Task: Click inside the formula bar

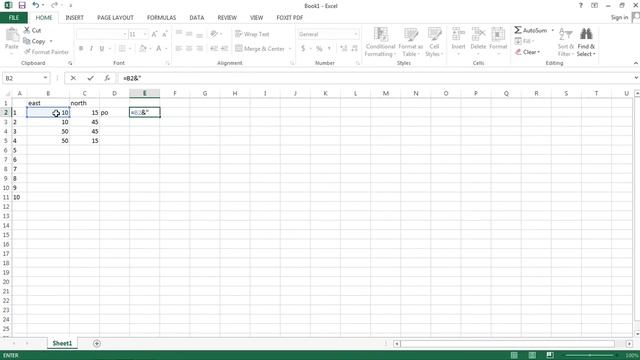Action: click(x=376, y=78)
